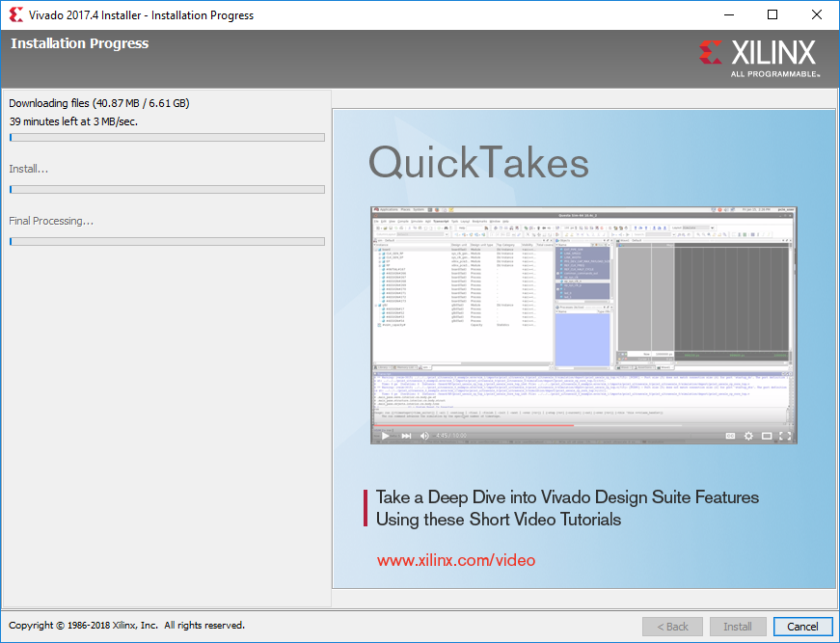The width and height of the screenshot is (840, 643).
Task: Click the gear settings icon on the video
Action: 748,436
